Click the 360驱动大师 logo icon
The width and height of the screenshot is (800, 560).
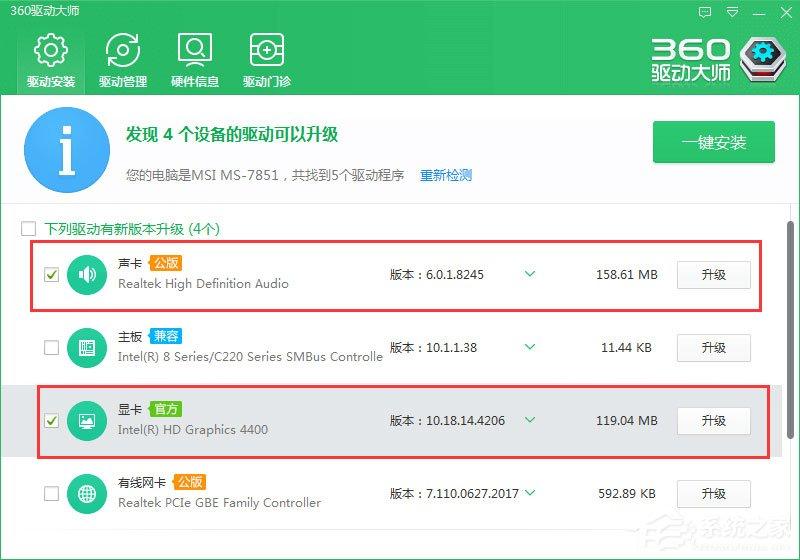pyautogui.click(x=763, y=60)
